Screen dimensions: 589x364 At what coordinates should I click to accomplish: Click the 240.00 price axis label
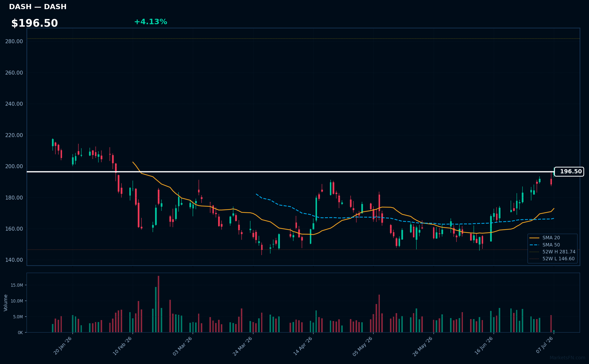(x=14, y=104)
